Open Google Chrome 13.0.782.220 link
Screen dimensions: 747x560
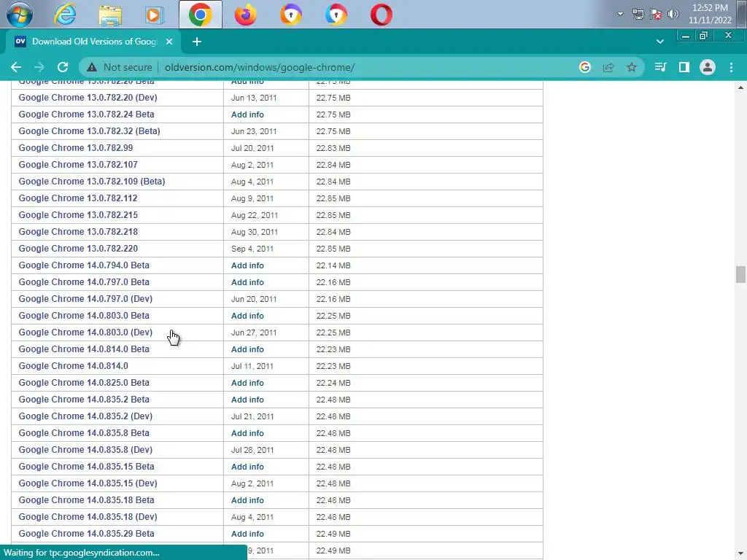tap(78, 249)
